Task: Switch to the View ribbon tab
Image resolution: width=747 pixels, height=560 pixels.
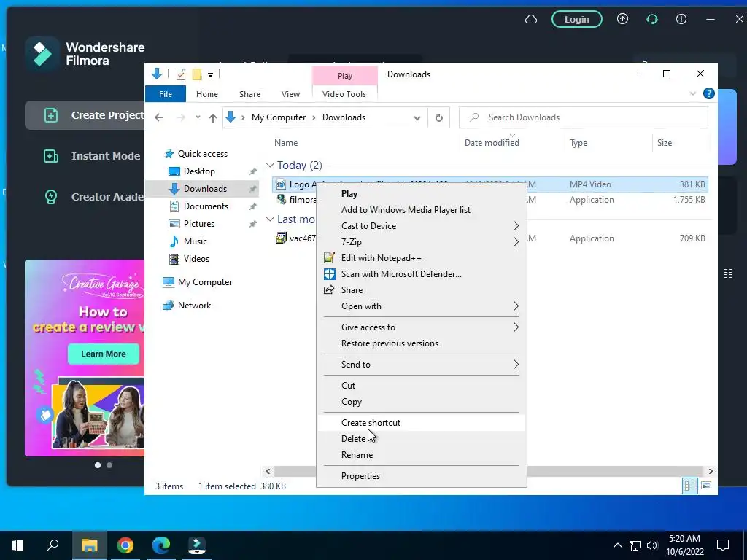Action: click(290, 94)
